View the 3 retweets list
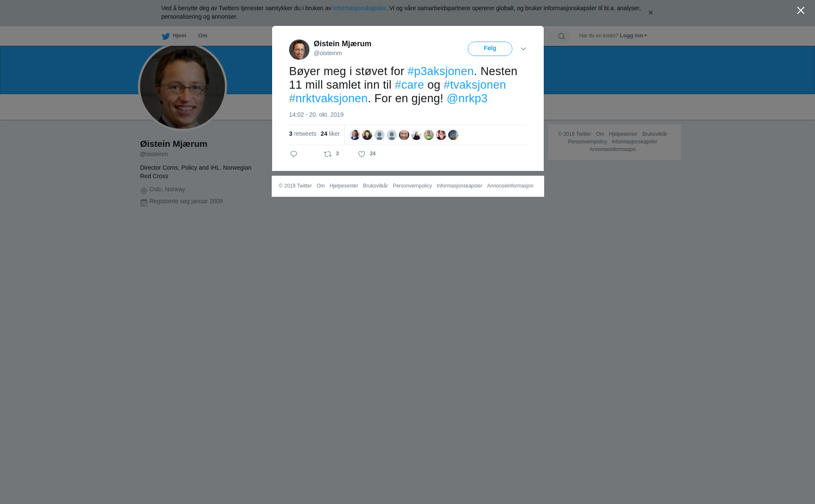Screen dimensions: 815x504 pos(303,134)
